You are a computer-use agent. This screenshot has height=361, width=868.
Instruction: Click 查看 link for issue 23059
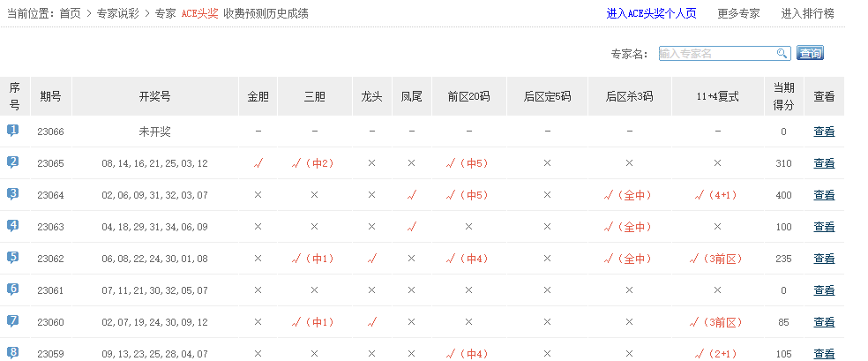point(824,354)
